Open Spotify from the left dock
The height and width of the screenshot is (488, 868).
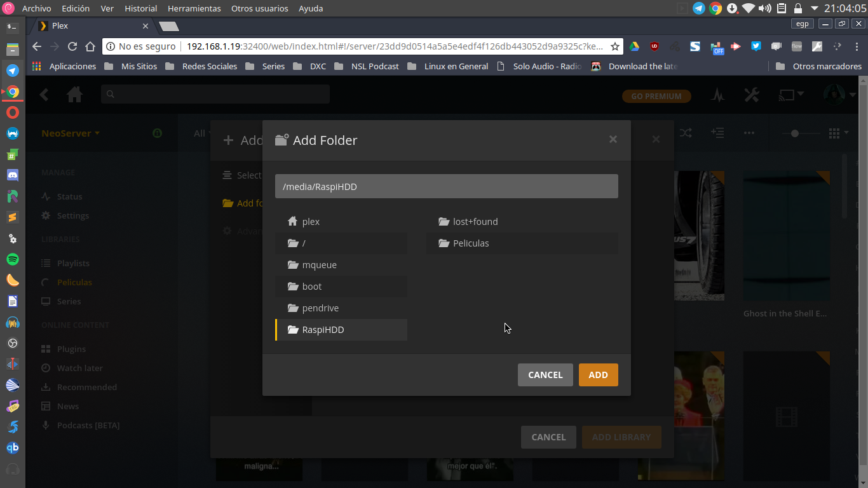[x=12, y=259]
